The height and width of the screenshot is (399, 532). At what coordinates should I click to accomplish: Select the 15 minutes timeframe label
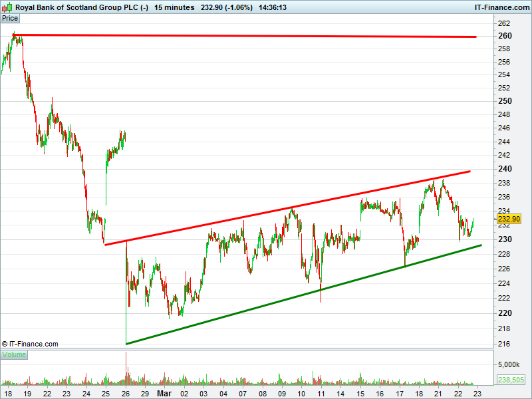pyautogui.click(x=174, y=7)
